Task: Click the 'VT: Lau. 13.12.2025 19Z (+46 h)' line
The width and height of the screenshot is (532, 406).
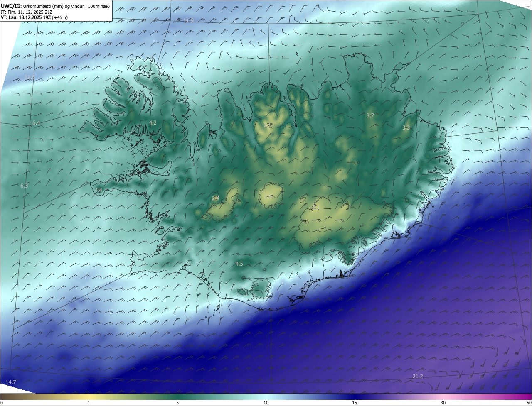Action: pyautogui.click(x=34, y=18)
